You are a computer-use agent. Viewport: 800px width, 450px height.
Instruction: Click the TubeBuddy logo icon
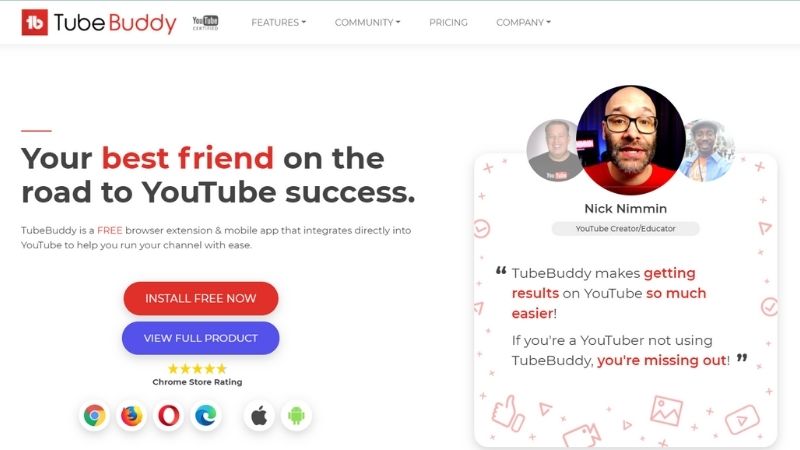(x=35, y=22)
